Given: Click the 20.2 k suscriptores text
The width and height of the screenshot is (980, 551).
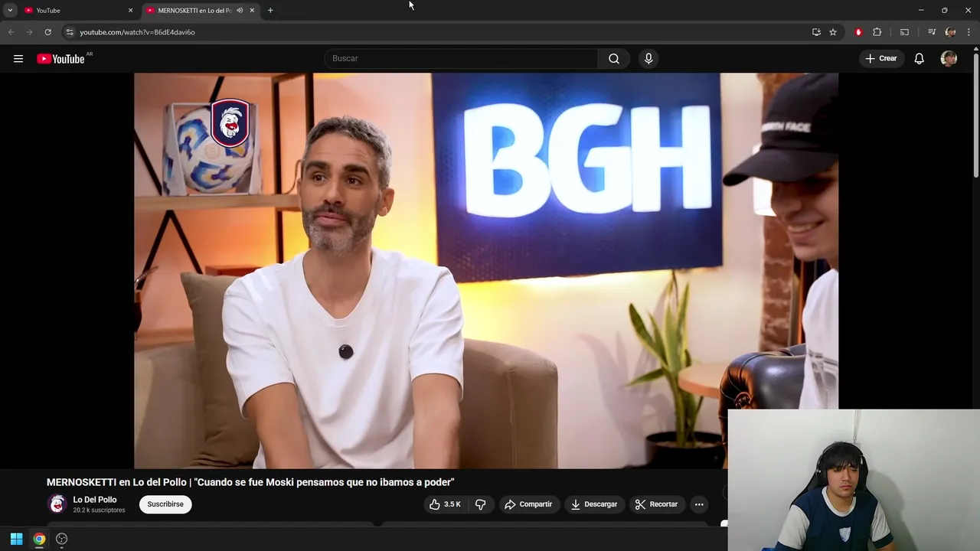Looking at the screenshot, I should tap(99, 510).
